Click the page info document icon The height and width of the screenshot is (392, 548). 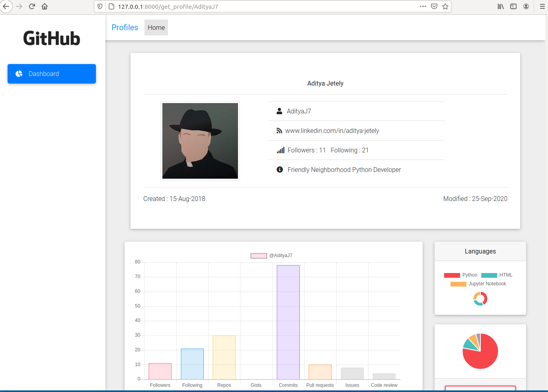pos(111,6)
